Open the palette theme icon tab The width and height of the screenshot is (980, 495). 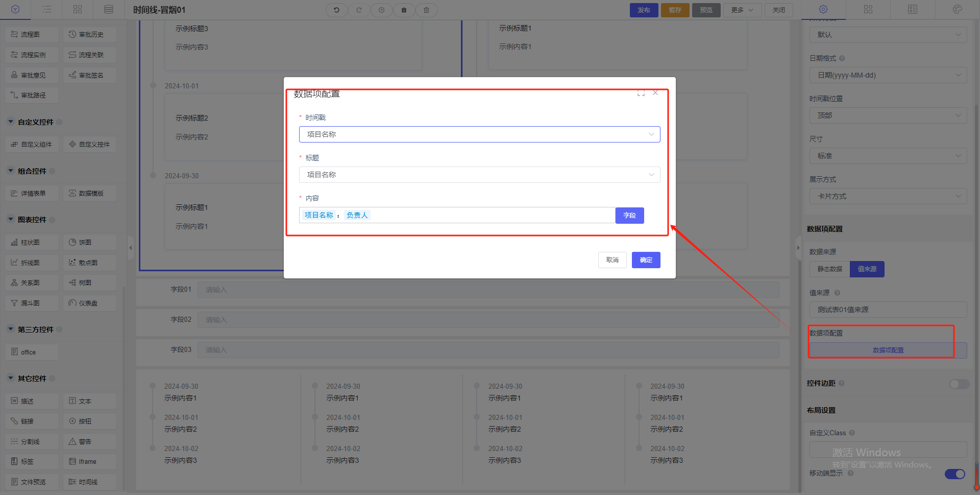[957, 9]
